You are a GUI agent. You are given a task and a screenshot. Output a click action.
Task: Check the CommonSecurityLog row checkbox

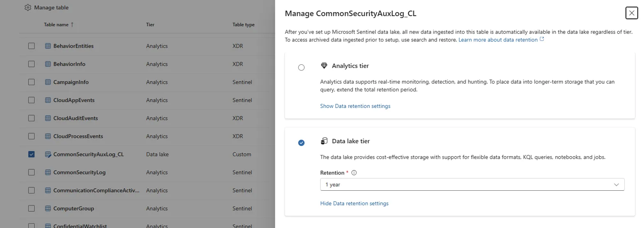[x=32, y=172]
